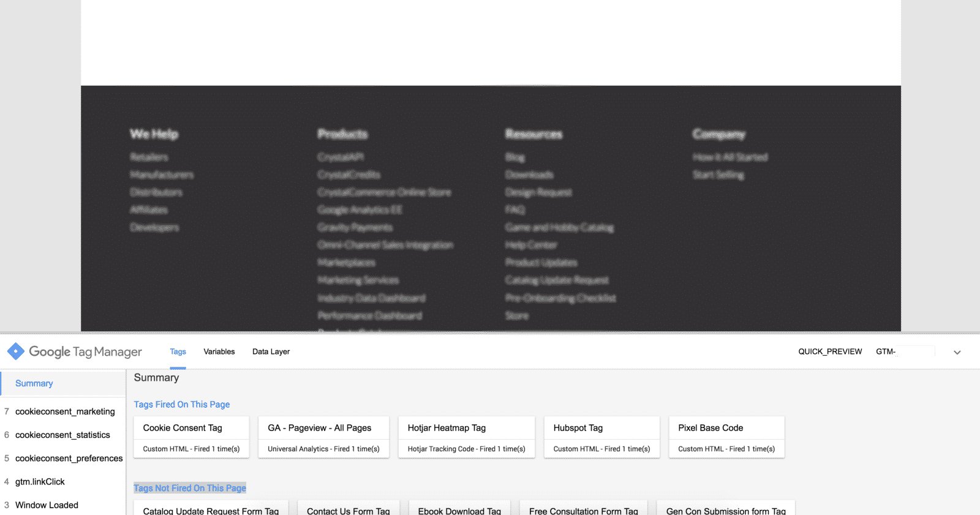This screenshot has height=515, width=980.
Task: Open the Variables tab
Action: pos(219,351)
